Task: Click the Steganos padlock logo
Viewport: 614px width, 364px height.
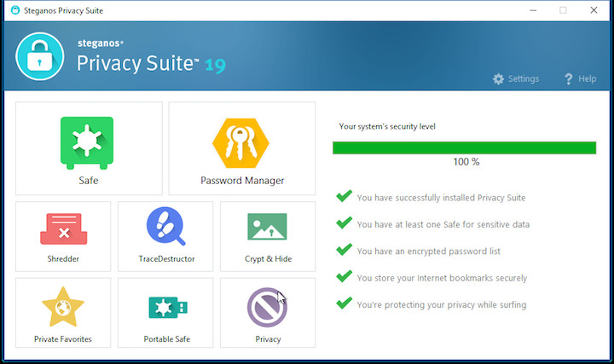Action: tap(40, 56)
